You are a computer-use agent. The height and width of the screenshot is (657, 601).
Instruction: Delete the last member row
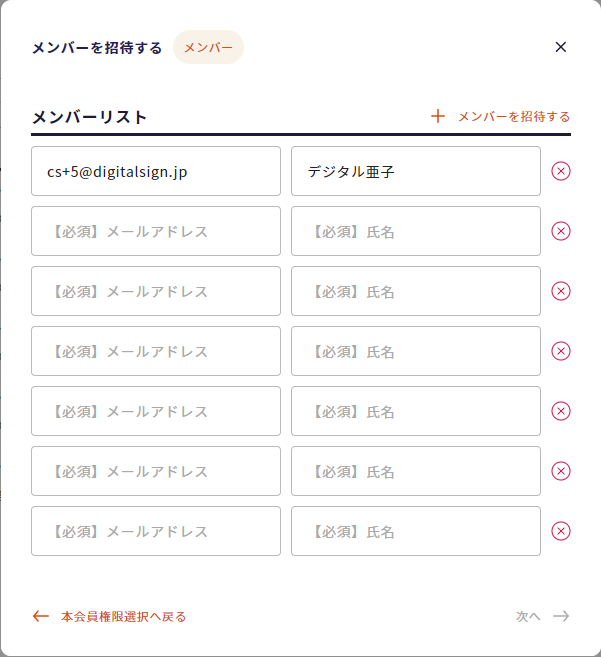561,531
